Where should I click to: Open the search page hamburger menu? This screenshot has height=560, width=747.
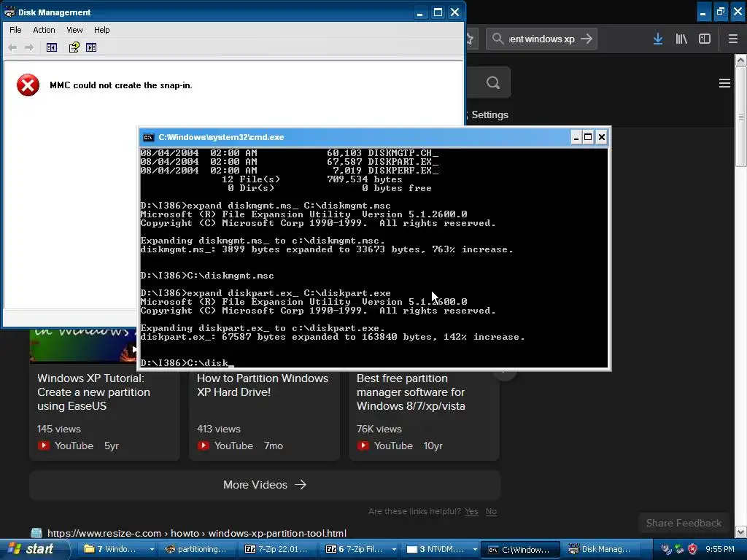[724, 83]
